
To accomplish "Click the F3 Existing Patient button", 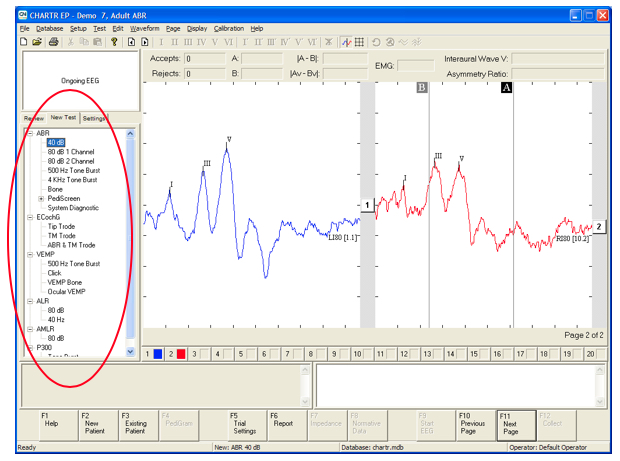I will click(139, 425).
